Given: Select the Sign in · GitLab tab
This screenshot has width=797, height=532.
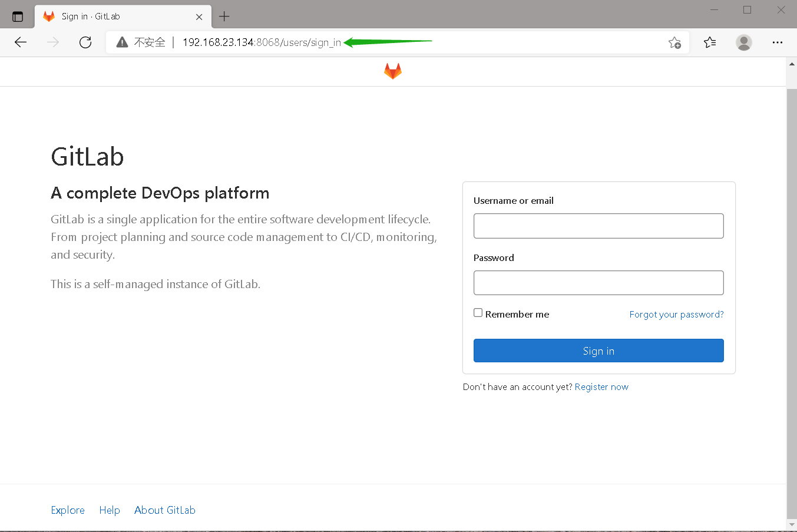Looking at the screenshot, I should 123,16.
